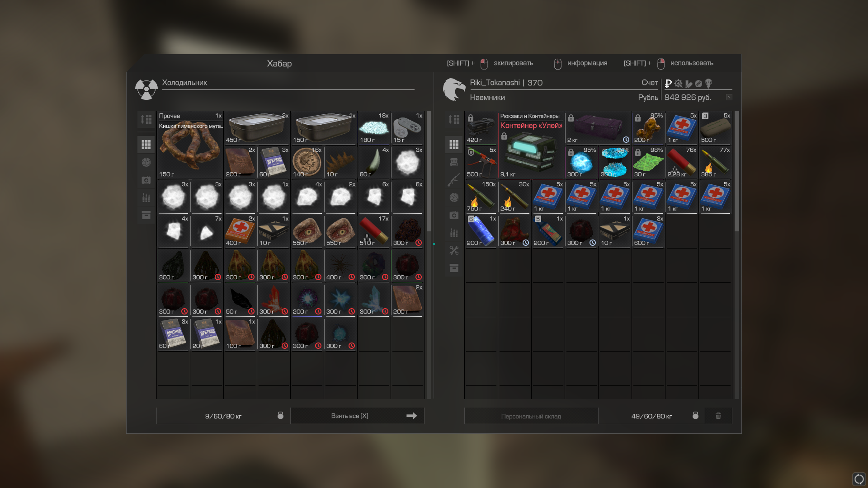Filter Холодильник by medical category

pyautogui.click(x=146, y=180)
